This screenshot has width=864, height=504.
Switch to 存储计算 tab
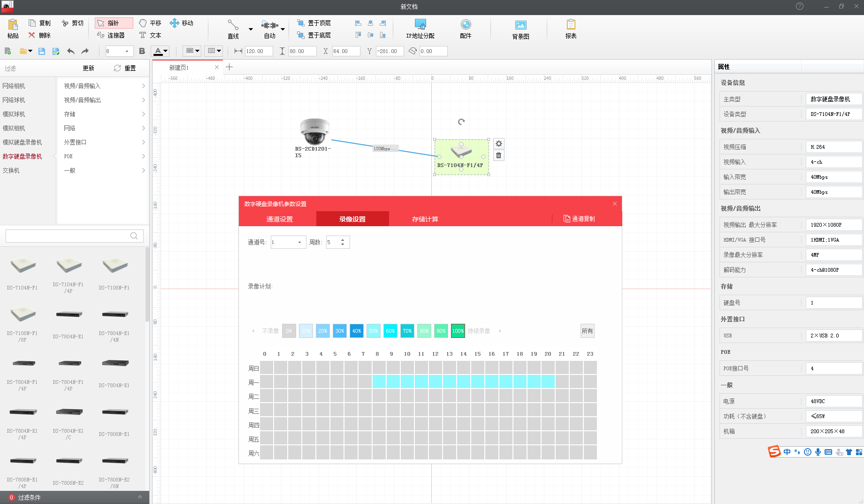[425, 219]
